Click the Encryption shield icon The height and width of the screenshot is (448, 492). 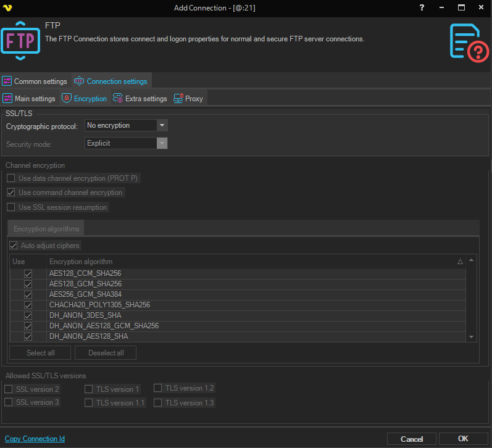[67, 99]
